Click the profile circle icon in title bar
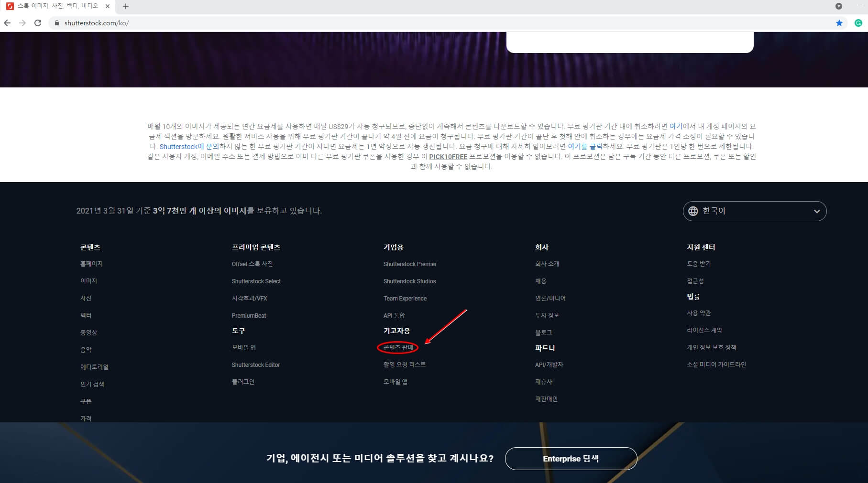 [839, 6]
